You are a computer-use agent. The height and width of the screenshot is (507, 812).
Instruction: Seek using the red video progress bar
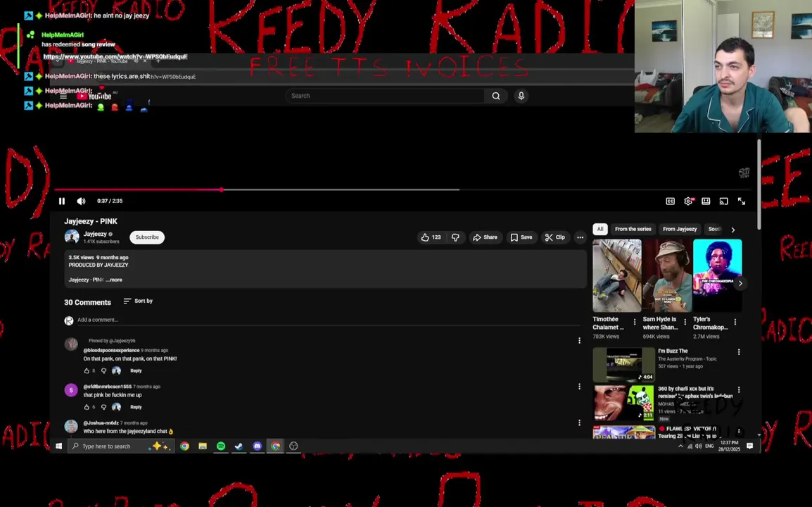click(x=403, y=189)
